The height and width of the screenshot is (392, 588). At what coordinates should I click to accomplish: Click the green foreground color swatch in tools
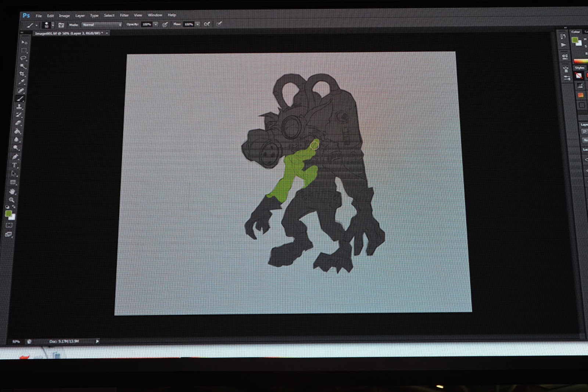pos(8,214)
